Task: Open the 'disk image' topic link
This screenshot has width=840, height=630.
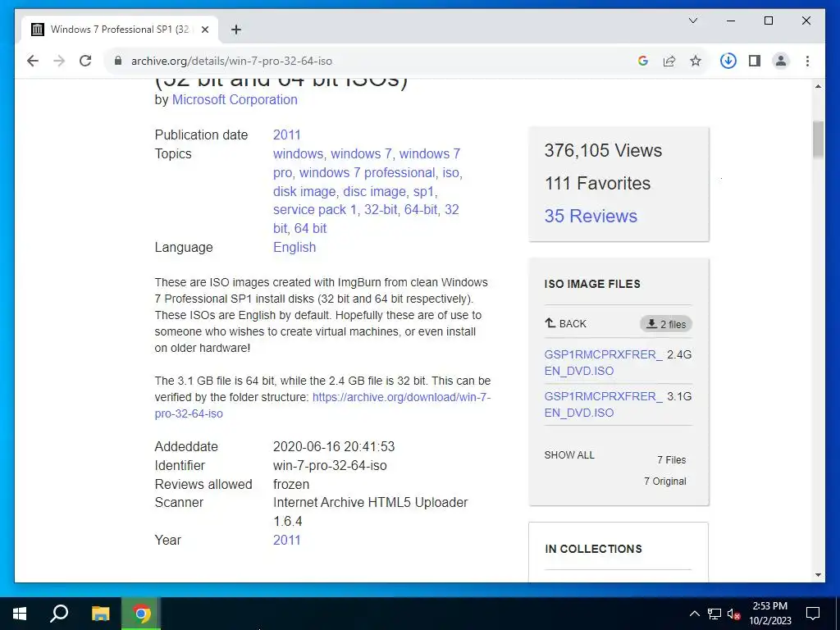Action: tap(304, 191)
